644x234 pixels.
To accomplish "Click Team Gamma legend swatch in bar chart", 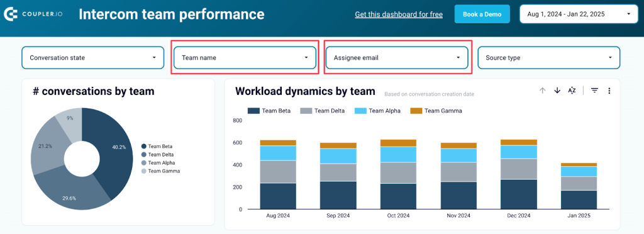I will (x=416, y=111).
